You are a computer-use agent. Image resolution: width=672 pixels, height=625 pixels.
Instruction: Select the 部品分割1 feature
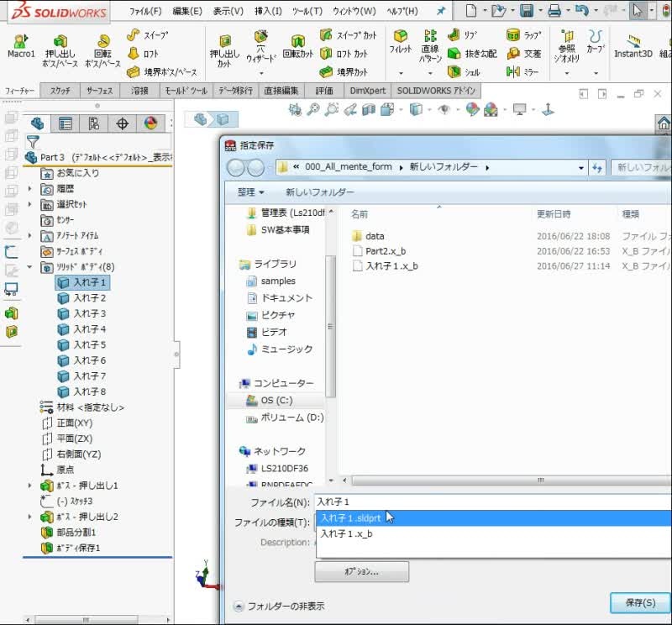[x=69, y=532]
